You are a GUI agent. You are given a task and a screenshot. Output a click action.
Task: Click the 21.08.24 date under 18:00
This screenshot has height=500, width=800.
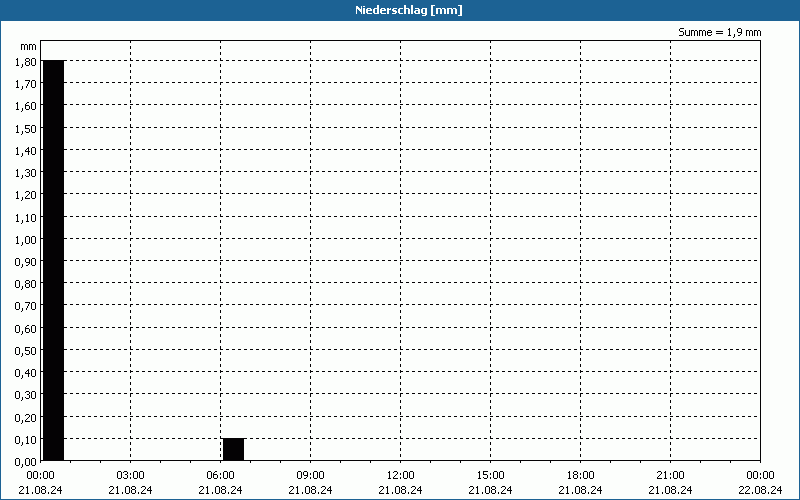coord(581,490)
